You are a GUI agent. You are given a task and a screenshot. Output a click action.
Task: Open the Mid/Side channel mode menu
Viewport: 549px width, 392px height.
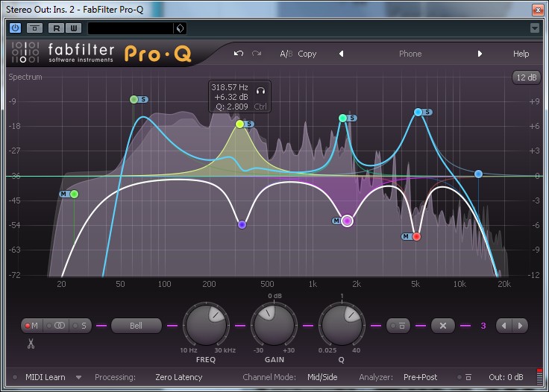pyautogui.click(x=322, y=377)
